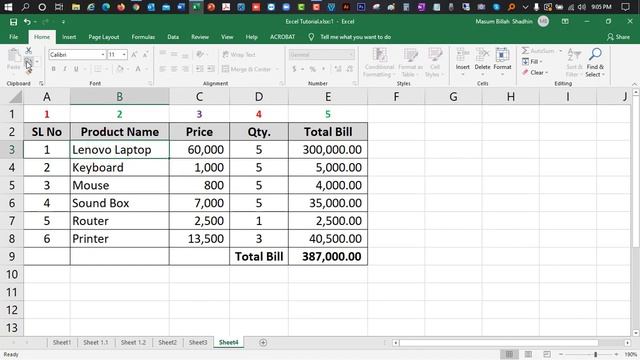
Task: Click the zoom slider in status bar
Action: point(596,355)
